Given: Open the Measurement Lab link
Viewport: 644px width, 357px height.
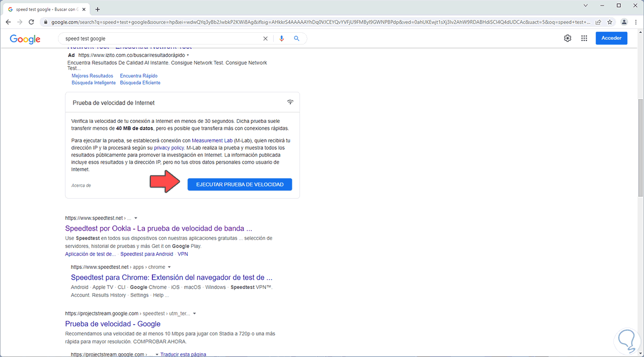Looking at the screenshot, I should click(x=213, y=140).
